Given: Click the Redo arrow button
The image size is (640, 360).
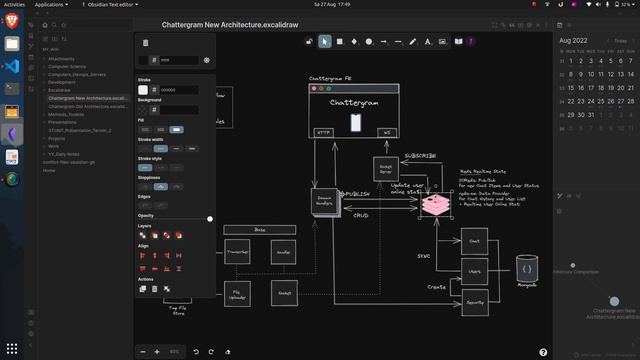Looking at the screenshot, I should (x=211, y=352).
